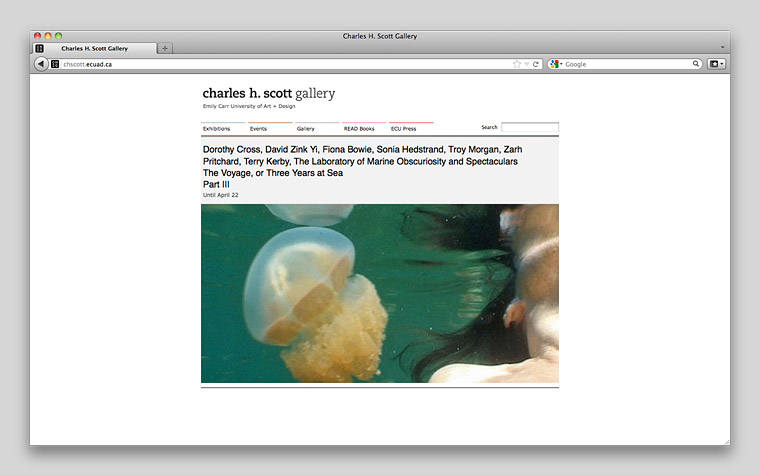Open new tab with the plus button
This screenshot has width=760, height=475.
click(165, 48)
